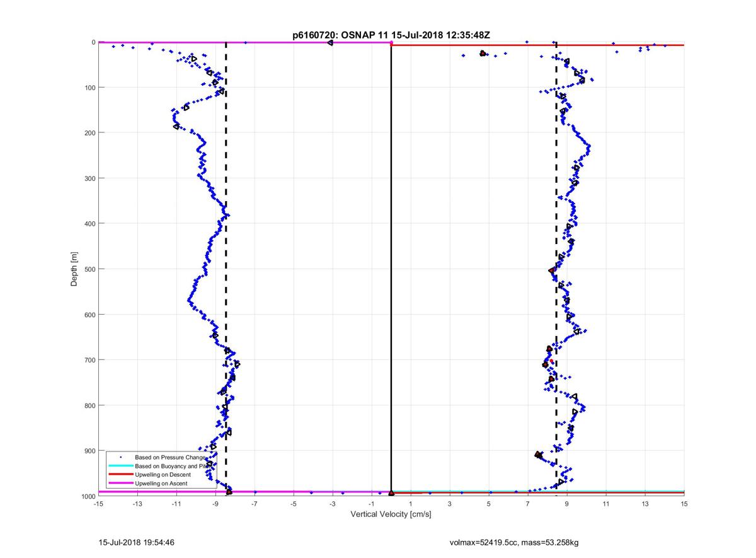This screenshot has height=558, width=756.
Task: Click the magenta line sample in legend
Action: [x=121, y=484]
